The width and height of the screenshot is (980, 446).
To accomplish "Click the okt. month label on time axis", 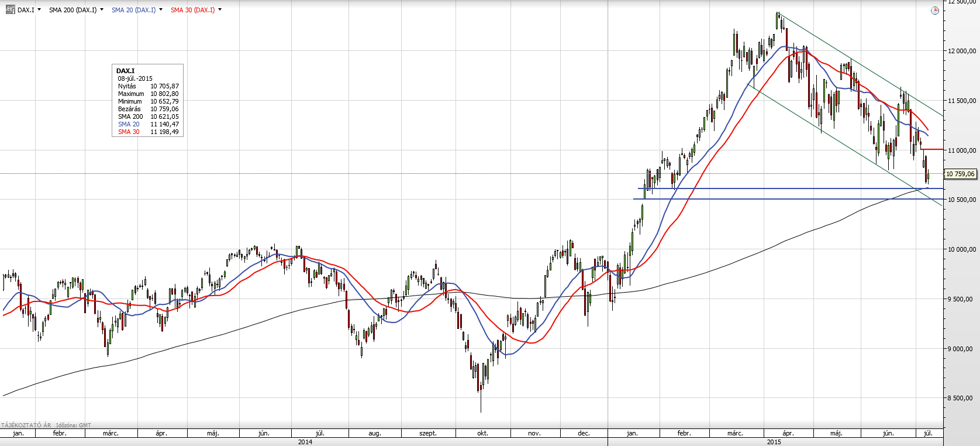I will coord(482,433).
